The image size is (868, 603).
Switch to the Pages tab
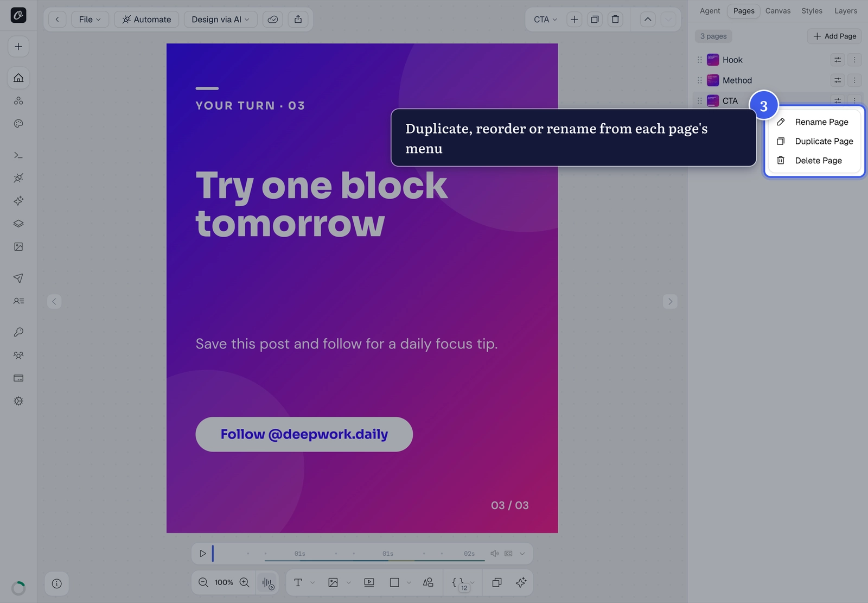[744, 11]
